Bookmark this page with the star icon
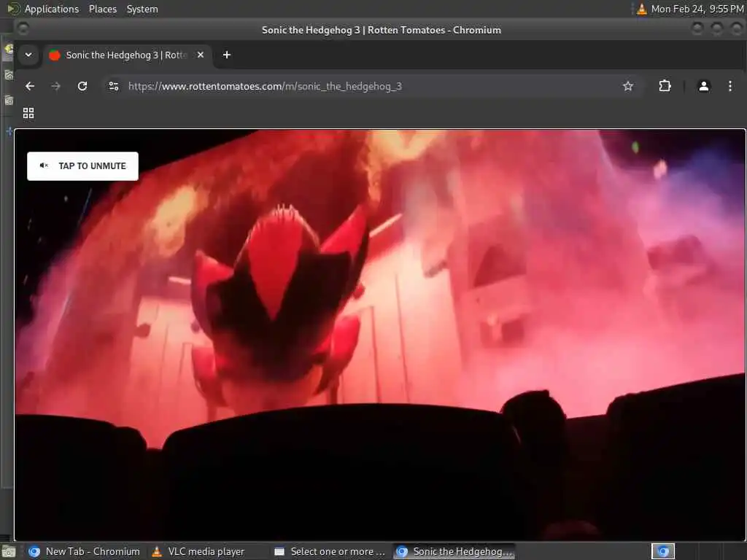Image resolution: width=747 pixels, height=560 pixels. click(628, 86)
